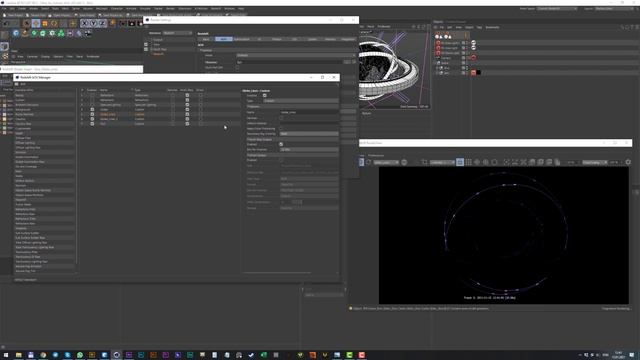The image size is (640, 360).
Task: Open rightmost dropdown in RenderView toolbar
Action: click(x=595, y=162)
